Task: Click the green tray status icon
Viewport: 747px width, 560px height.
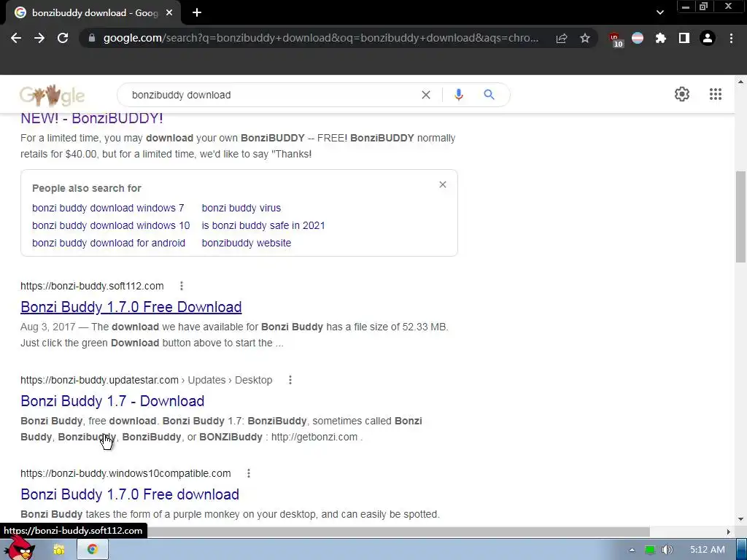Action: tap(650, 550)
